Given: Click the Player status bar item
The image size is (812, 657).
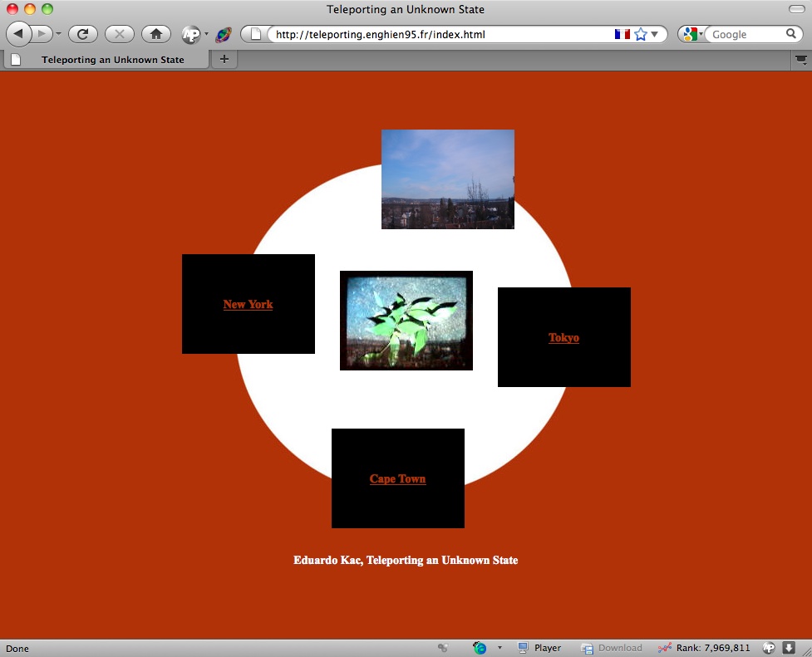Looking at the screenshot, I should pyautogui.click(x=539, y=648).
